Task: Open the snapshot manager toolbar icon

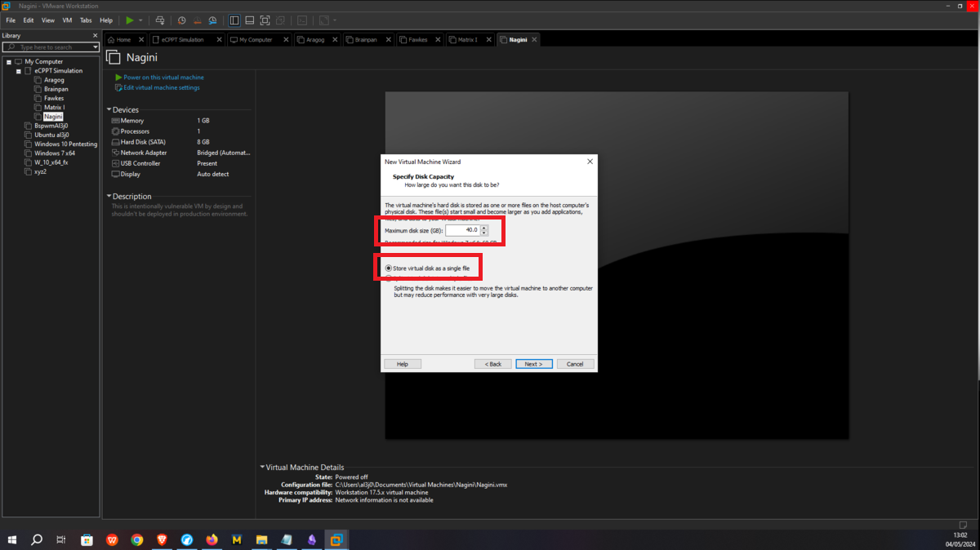Action: click(x=212, y=20)
